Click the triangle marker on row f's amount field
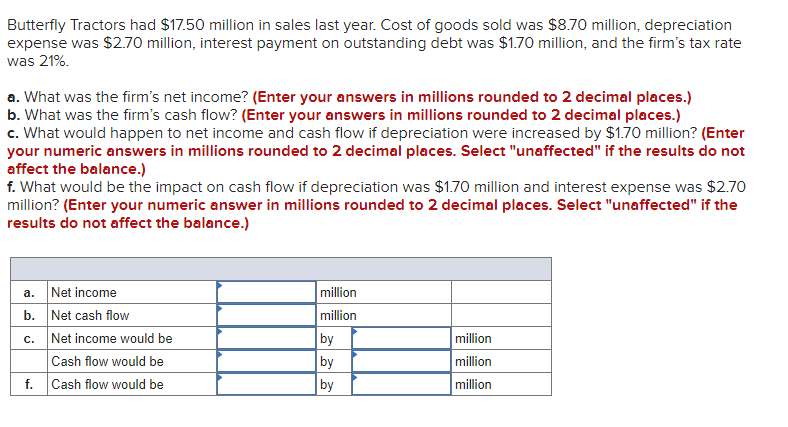Screen dimensions: 788x427 354,377
